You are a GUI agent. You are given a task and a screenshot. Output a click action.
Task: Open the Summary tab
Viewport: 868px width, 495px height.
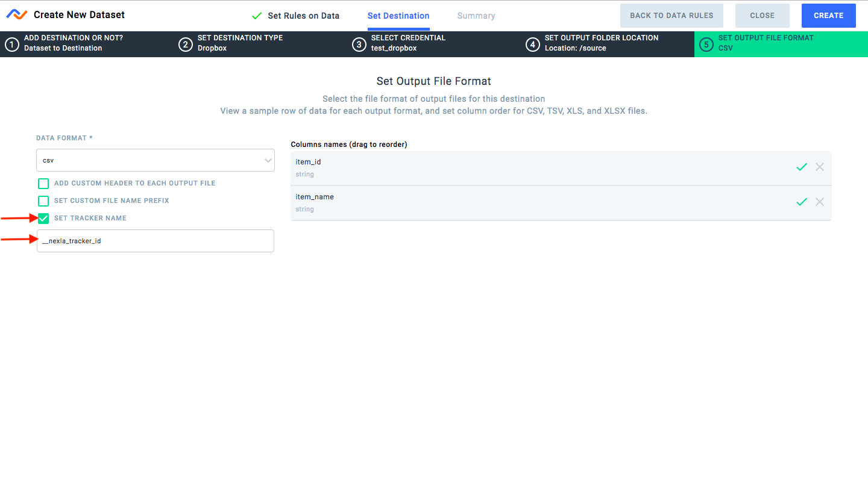point(476,16)
